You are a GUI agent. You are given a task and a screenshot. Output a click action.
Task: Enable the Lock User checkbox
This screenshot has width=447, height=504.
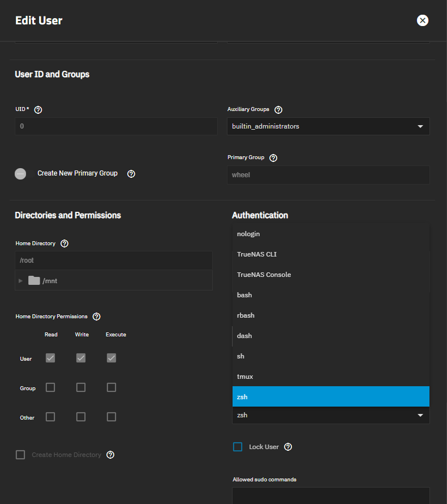click(x=238, y=447)
